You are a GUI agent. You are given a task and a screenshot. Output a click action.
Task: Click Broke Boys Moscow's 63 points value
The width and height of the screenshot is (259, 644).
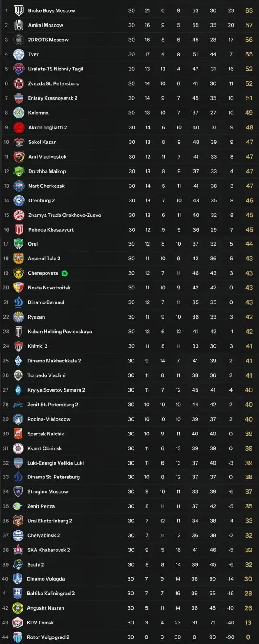(x=249, y=10)
